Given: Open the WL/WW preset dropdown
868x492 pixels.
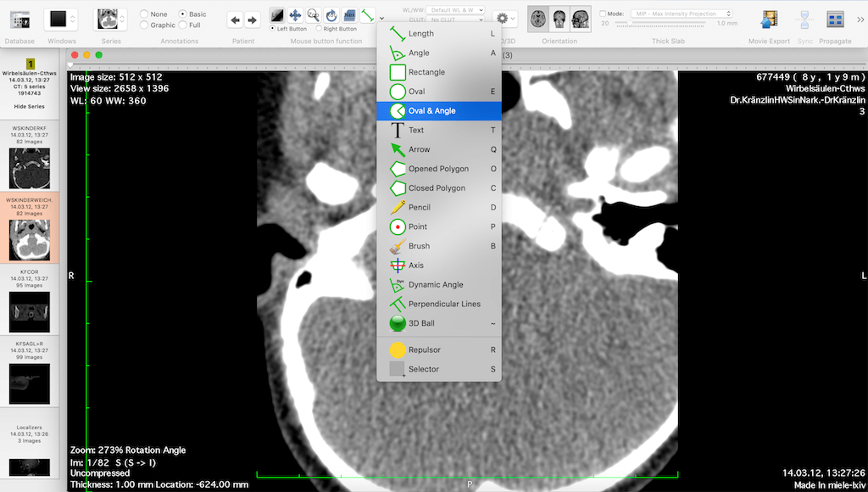Looking at the screenshot, I should 456,10.
